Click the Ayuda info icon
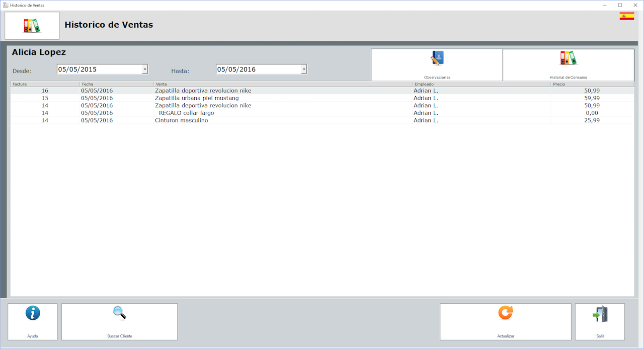644x349 pixels. [33, 313]
